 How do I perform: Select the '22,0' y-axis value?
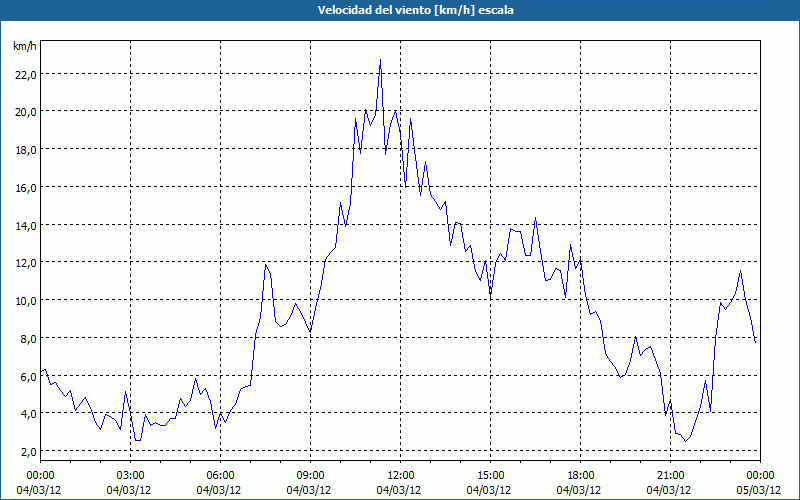pyautogui.click(x=26, y=74)
